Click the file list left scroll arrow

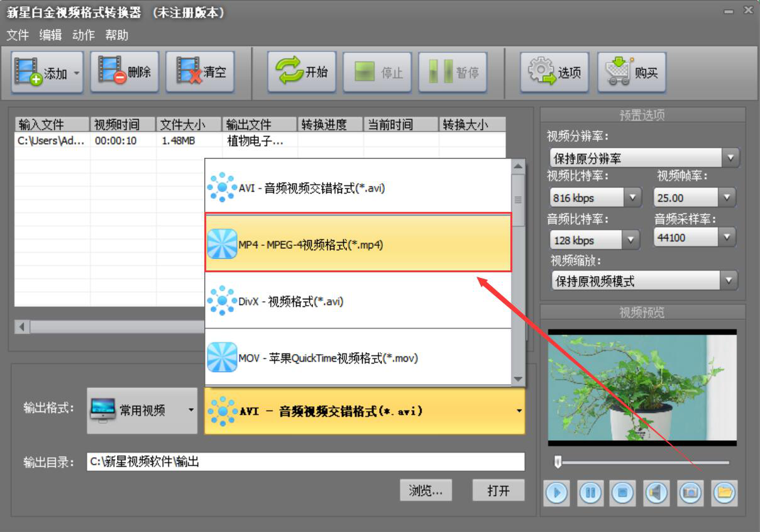coord(23,327)
